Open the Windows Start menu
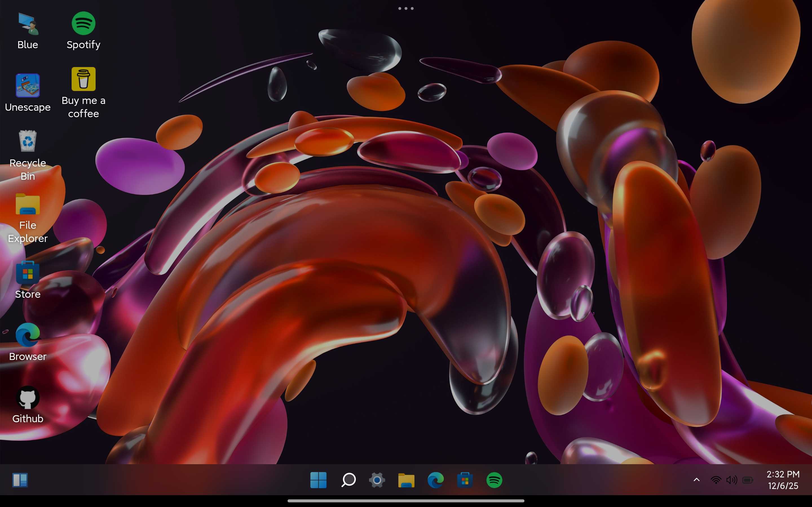812x507 pixels. [318, 480]
